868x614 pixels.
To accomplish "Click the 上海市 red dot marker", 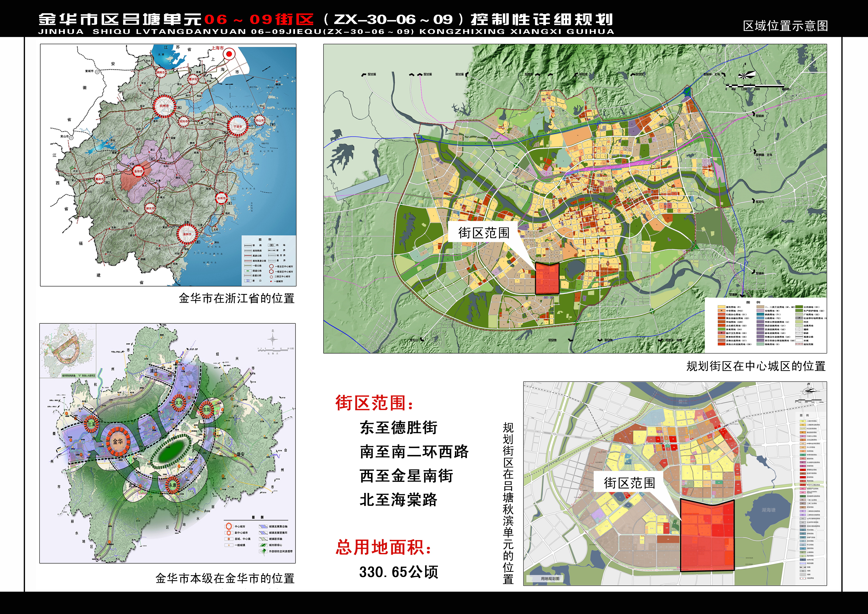I will [228, 55].
